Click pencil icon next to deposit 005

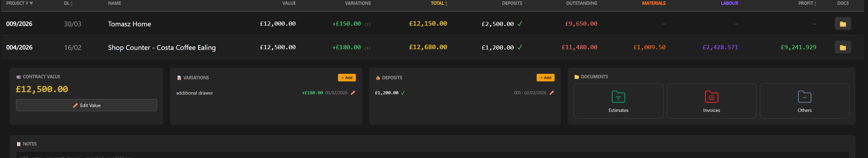click(551, 93)
